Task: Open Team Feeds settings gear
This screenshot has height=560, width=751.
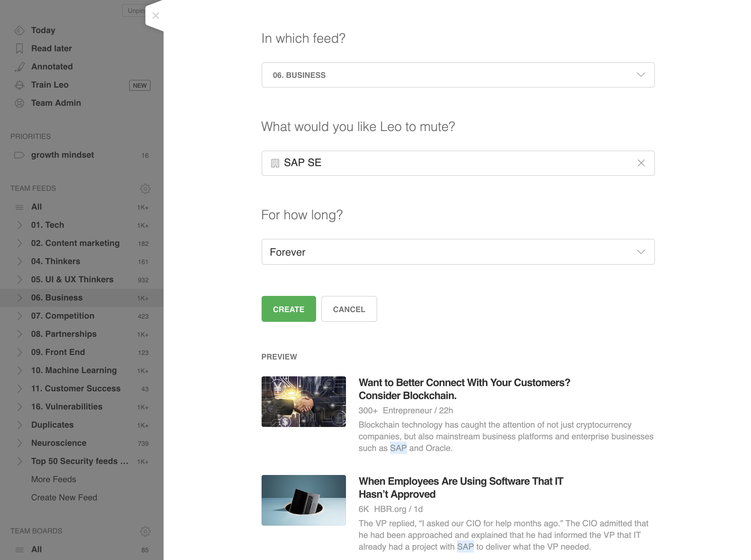Action: tap(145, 189)
